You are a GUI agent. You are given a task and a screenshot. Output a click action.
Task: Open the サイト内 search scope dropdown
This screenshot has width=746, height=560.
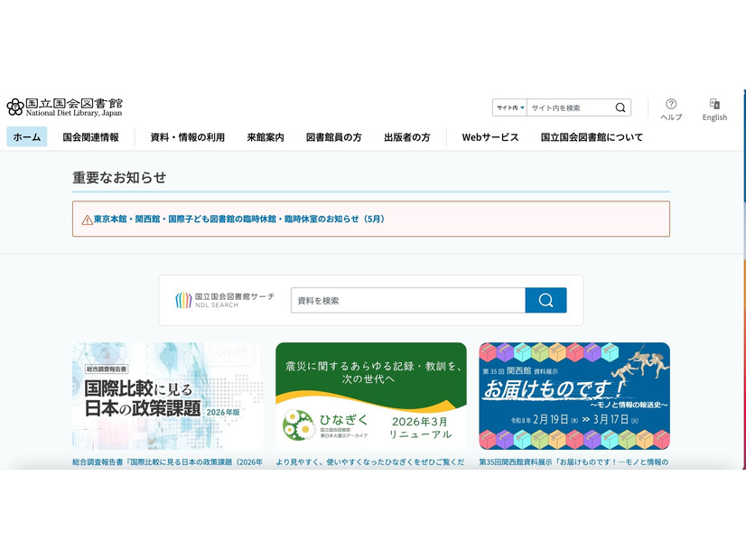click(x=509, y=107)
